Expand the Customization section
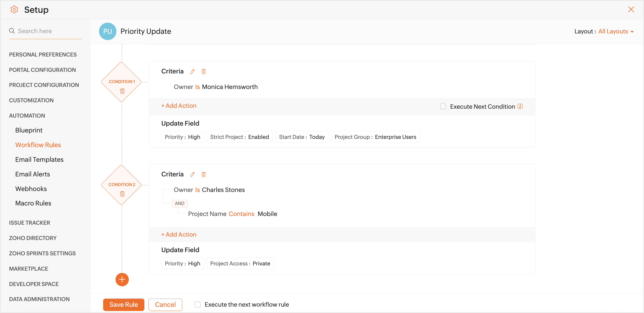This screenshot has width=644, height=313. (x=31, y=100)
